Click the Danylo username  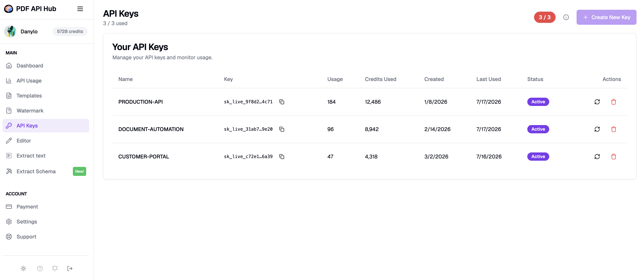coord(29,31)
